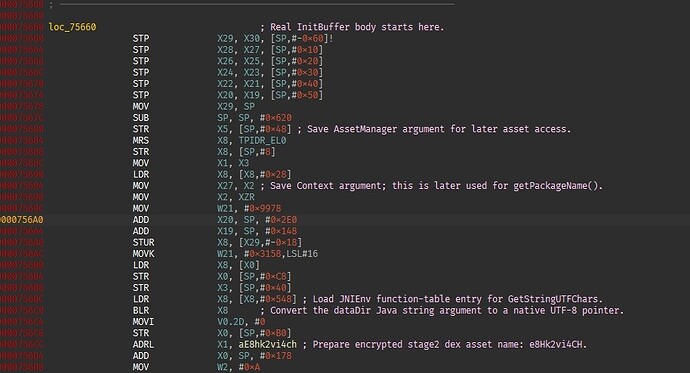The width and height of the screenshot is (690, 373).
Task: Click the MOVI mnemonic
Action: 143,322
